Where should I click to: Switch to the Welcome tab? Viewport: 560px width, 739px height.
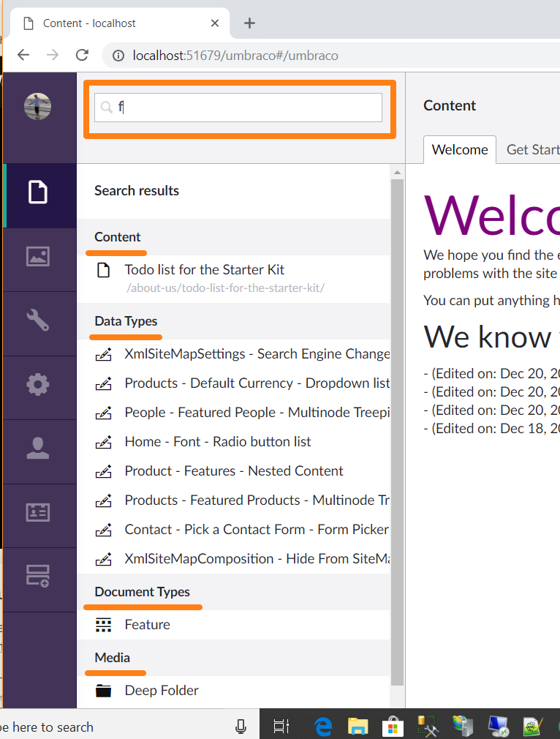point(460,149)
